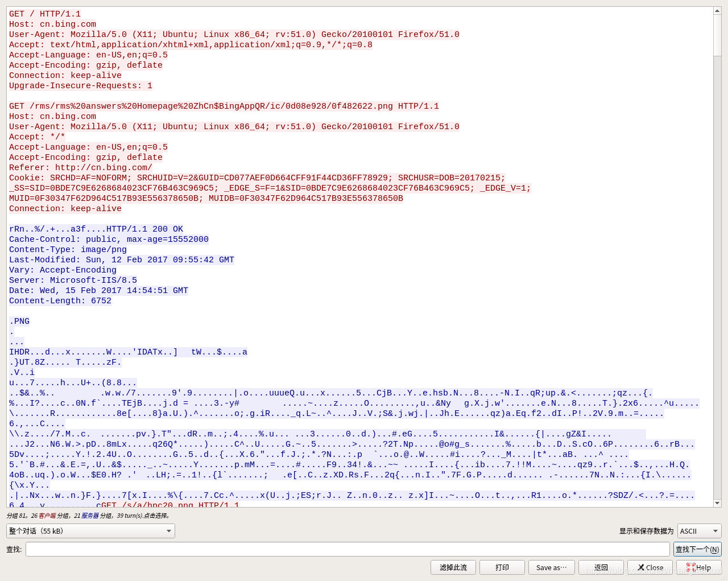Click the "MUID=0F30347F62D964C517B93E556378650B" cookie line
The width and height of the screenshot is (728, 581).
coord(206,198)
